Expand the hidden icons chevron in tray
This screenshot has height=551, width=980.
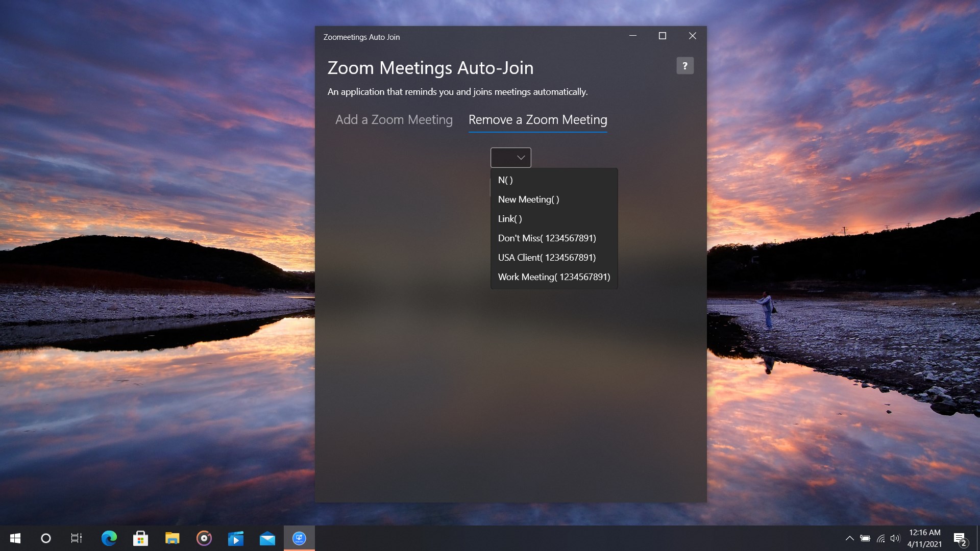[x=850, y=538]
